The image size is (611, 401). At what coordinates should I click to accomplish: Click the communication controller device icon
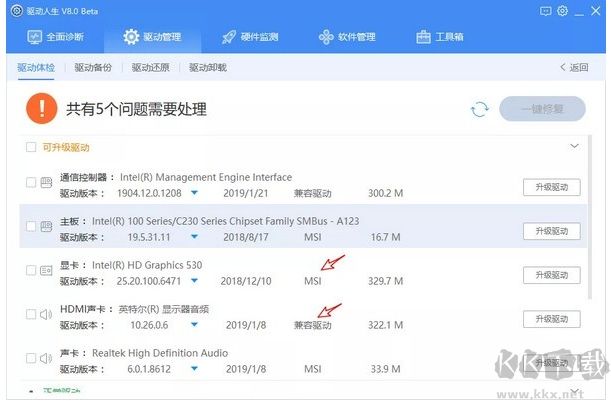(46, 183)
